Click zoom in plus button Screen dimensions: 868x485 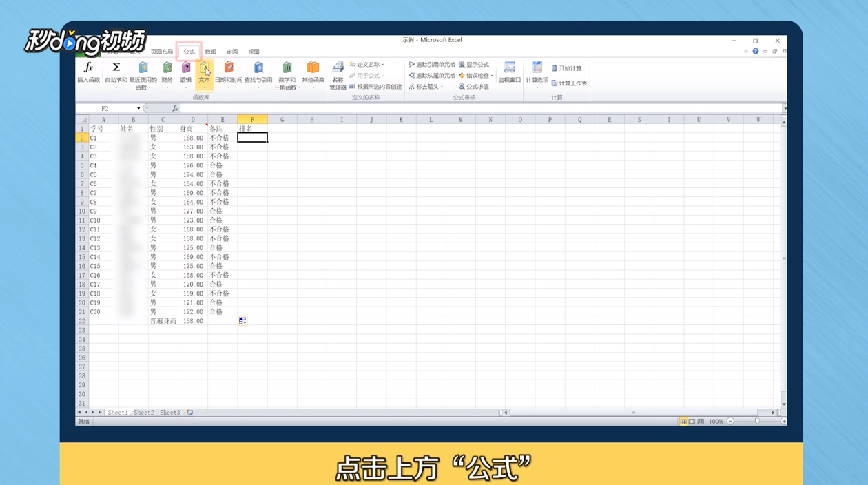coord(783,422)
